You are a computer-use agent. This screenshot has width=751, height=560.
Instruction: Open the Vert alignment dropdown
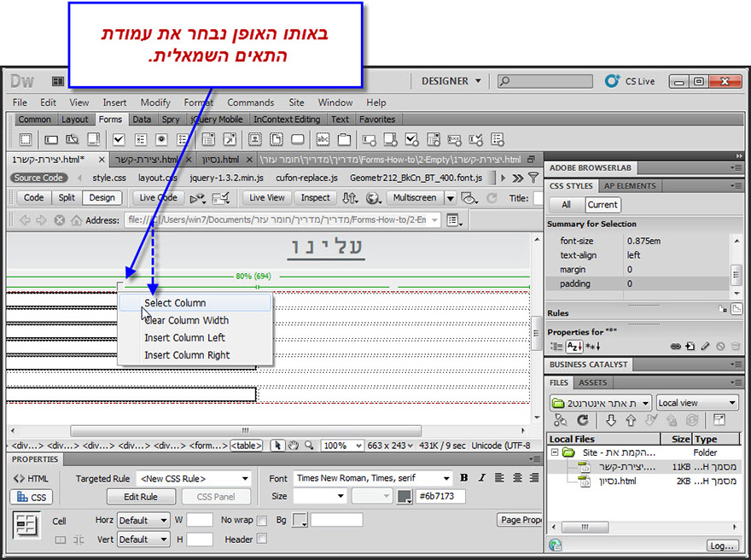point(143,540)
